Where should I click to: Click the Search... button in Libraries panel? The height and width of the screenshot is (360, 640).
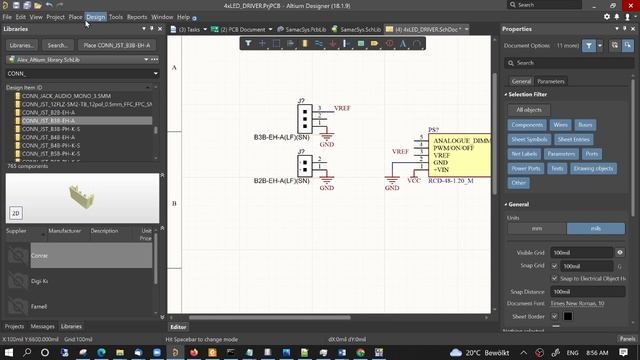coord(58,45)
